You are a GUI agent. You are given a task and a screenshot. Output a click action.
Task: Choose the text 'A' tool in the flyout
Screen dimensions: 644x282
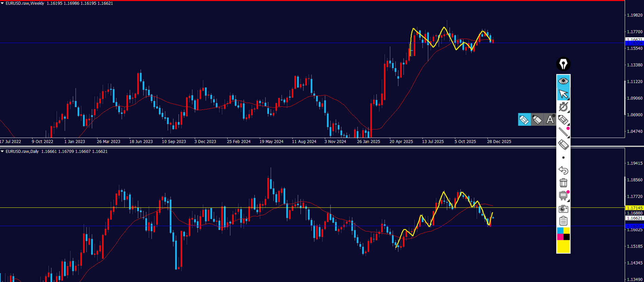(550, 120)
